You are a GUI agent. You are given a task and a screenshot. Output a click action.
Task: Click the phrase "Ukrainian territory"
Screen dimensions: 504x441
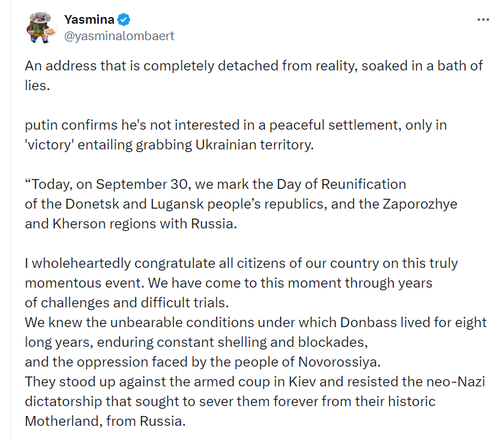[261, 144]
